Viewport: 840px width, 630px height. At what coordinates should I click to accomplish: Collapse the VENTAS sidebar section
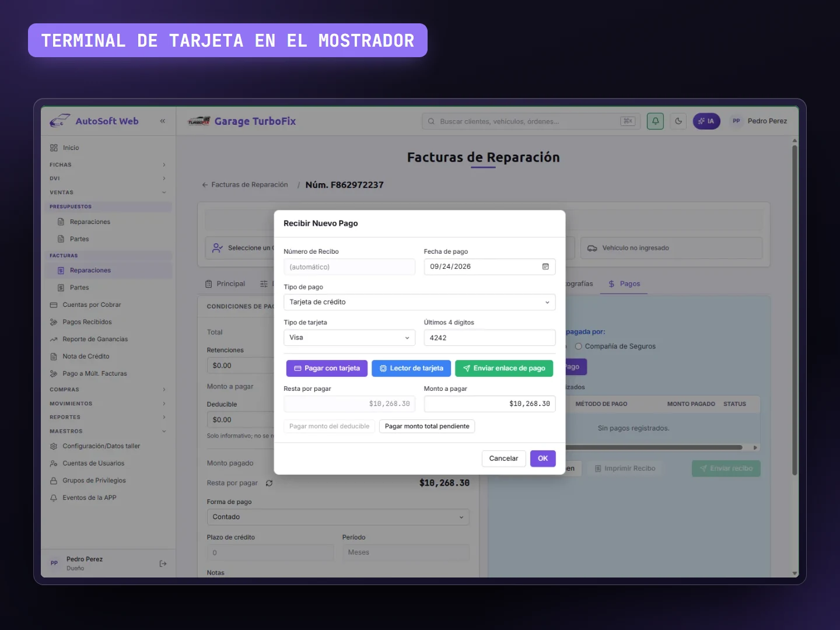click(x=108, y=192)
